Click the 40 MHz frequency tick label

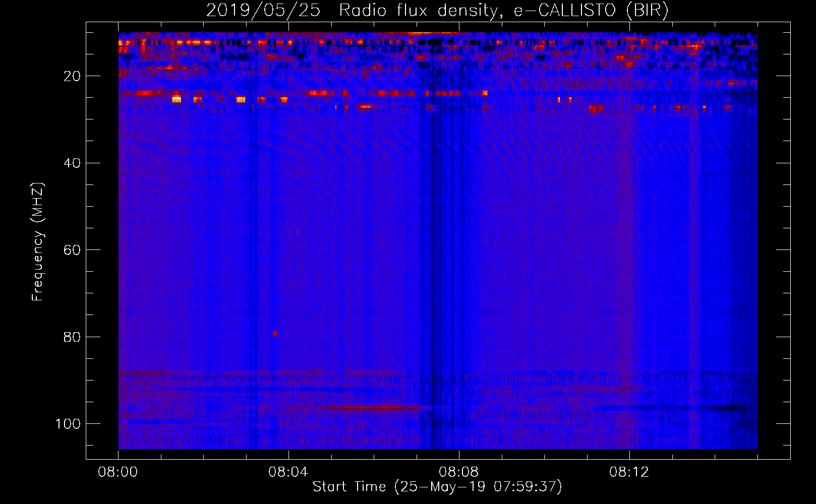pyautogui.click(x=73, y=163)
